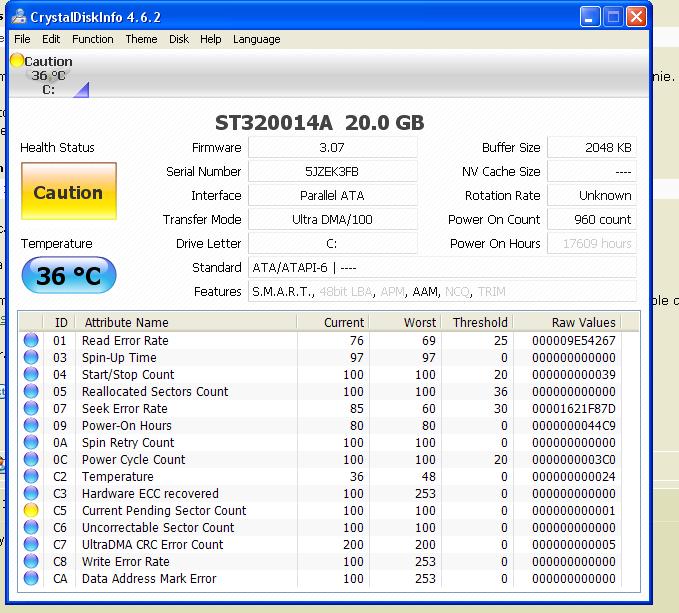
Task: Click the blue status dot for Write Error Rate
Action: (31, 561)
